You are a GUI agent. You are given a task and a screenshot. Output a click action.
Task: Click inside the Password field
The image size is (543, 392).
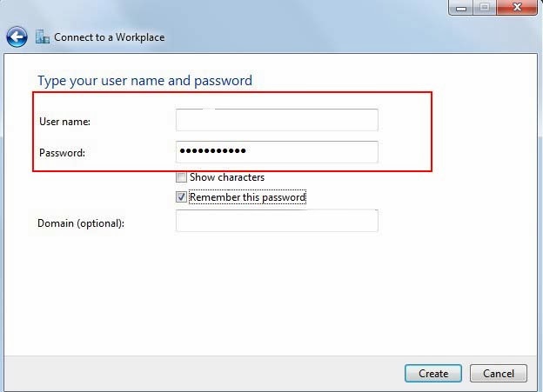(277, 151)
